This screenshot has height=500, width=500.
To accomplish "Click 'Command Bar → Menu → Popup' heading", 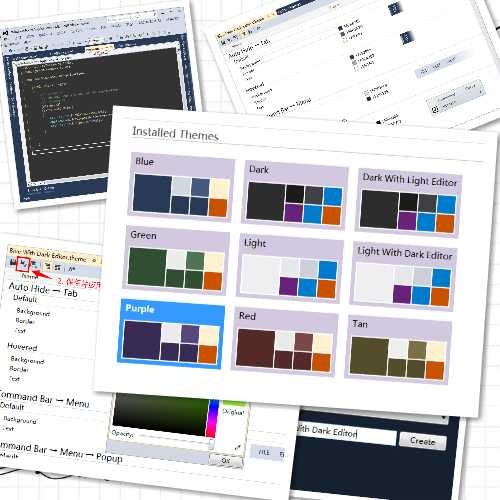I will [60, 452].
